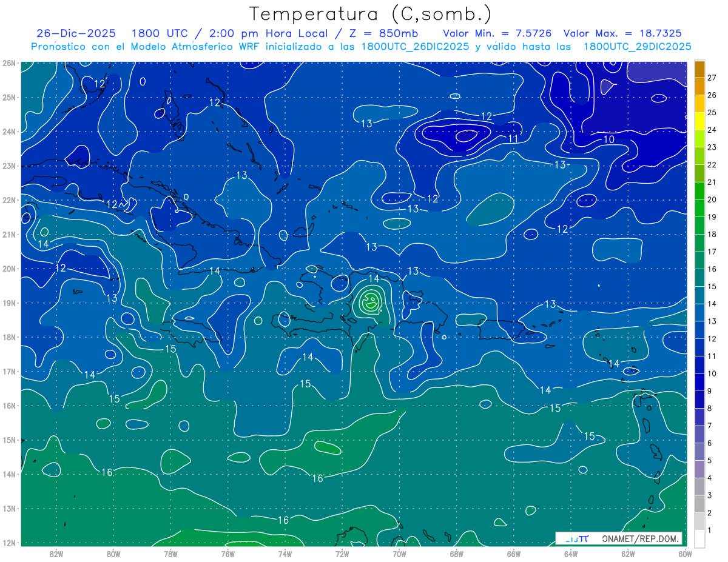Click the contour label "10" on the map
Screen dimensions: 728x562
coord(609,139)
